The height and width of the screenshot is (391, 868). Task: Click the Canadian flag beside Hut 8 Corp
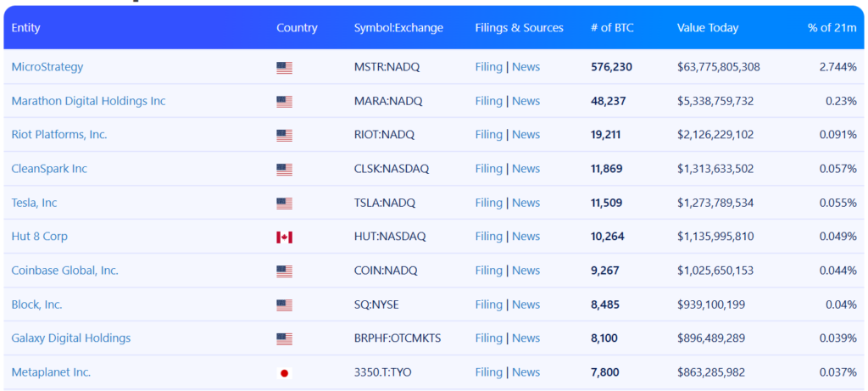[284, 237]
